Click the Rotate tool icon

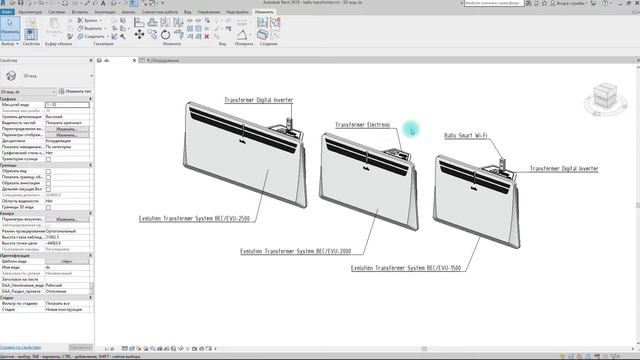pyautogui.click(x=165, y=34)
